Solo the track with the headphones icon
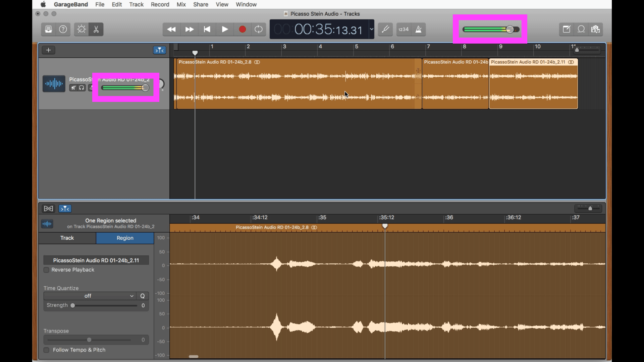The width and height of the screenshot is (644, 362). 82,88
